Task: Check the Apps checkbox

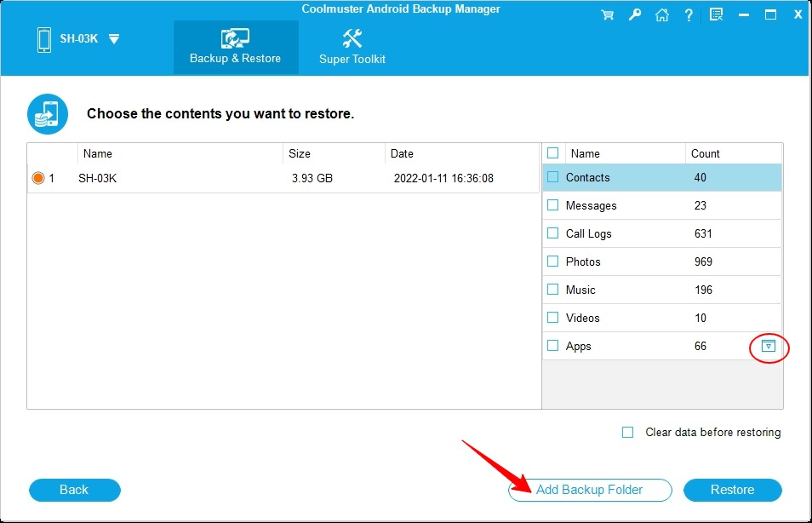Action: (x=553, y=345)
